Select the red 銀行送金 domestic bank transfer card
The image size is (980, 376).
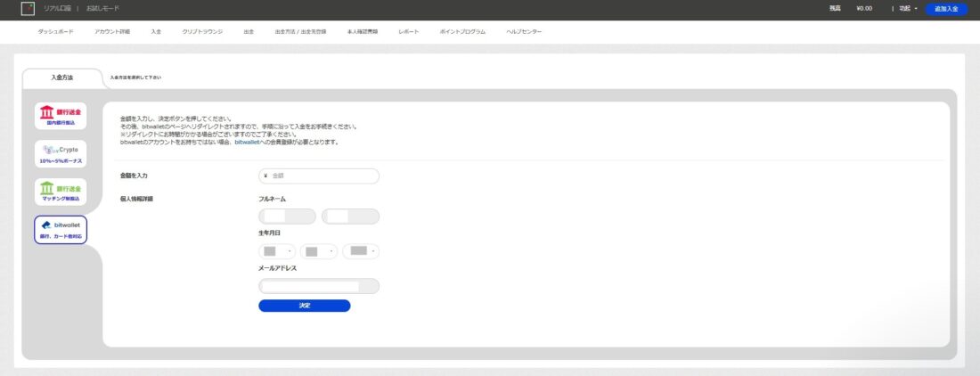pyautogui.click(x=61, y=116)
